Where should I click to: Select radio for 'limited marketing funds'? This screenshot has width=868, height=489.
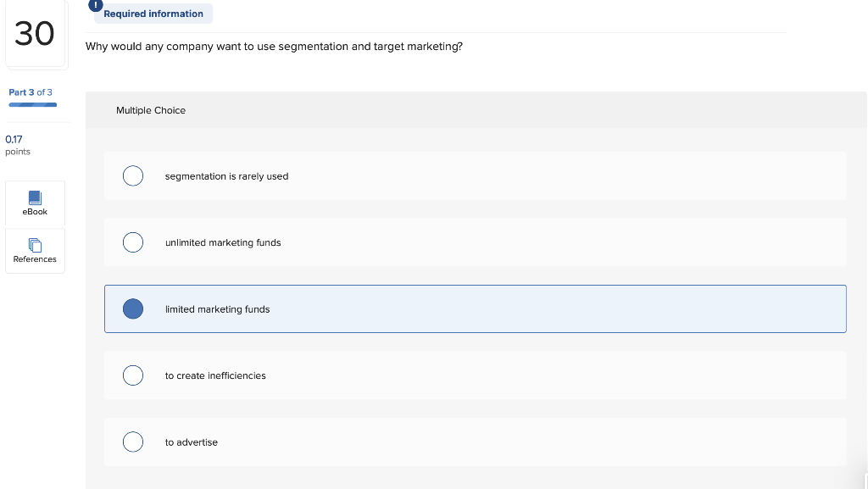(x=133, y=309)
